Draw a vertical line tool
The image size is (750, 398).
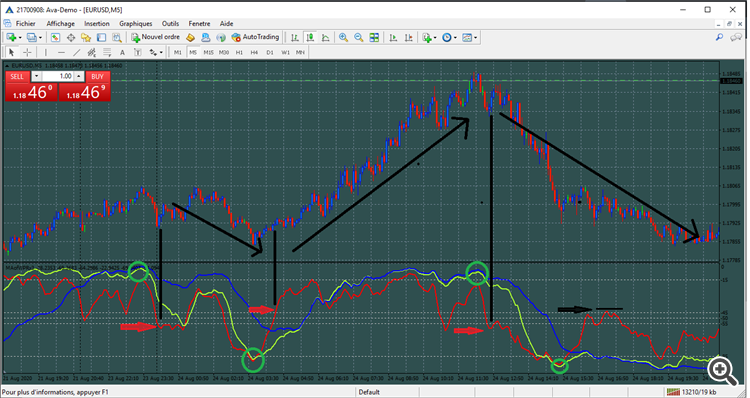click(x=46, y=52)
